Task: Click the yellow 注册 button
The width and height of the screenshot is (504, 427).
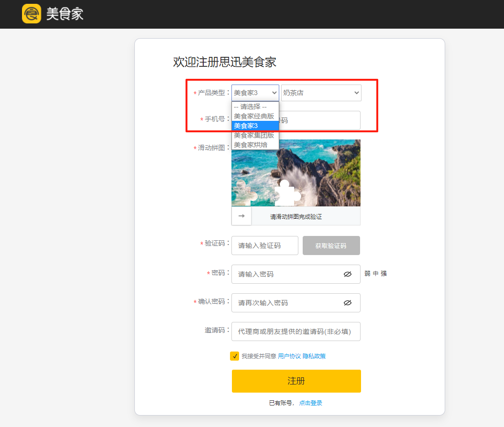Action: coord(296,381)
